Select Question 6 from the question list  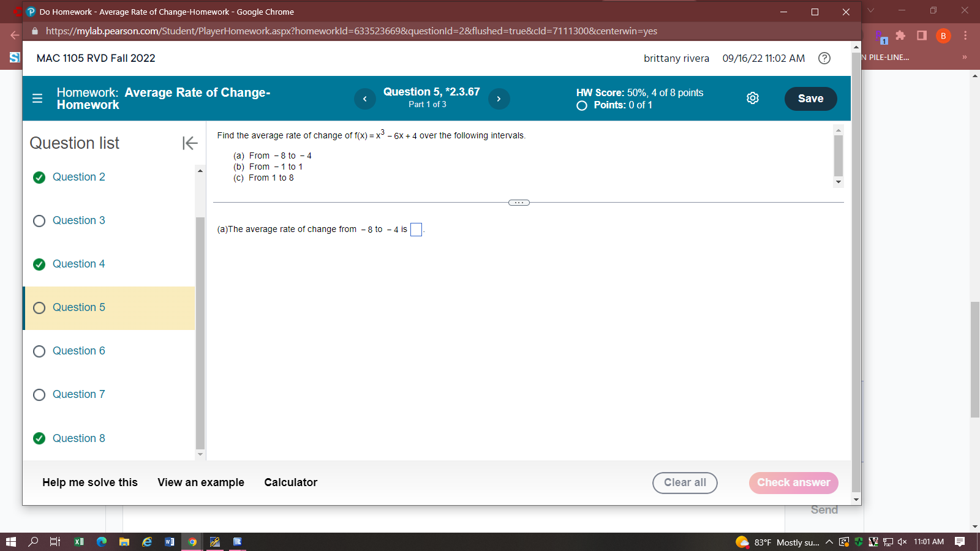78,351
